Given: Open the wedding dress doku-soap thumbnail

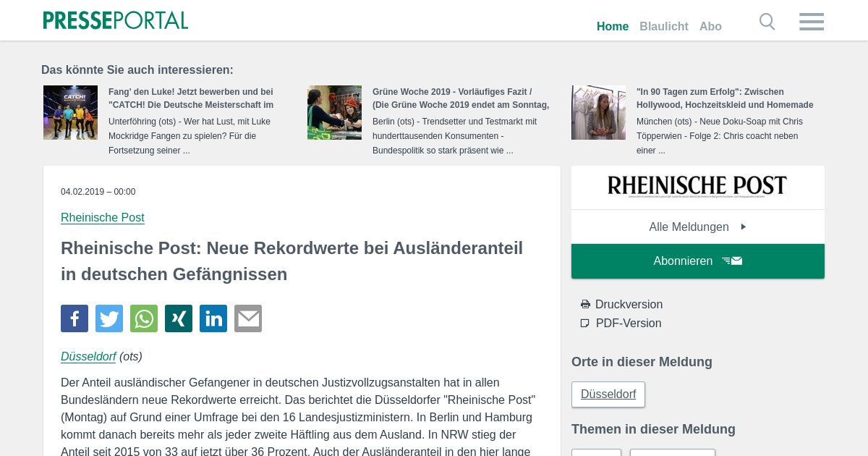Looking at the screenshot, I should tap(598, 112).
